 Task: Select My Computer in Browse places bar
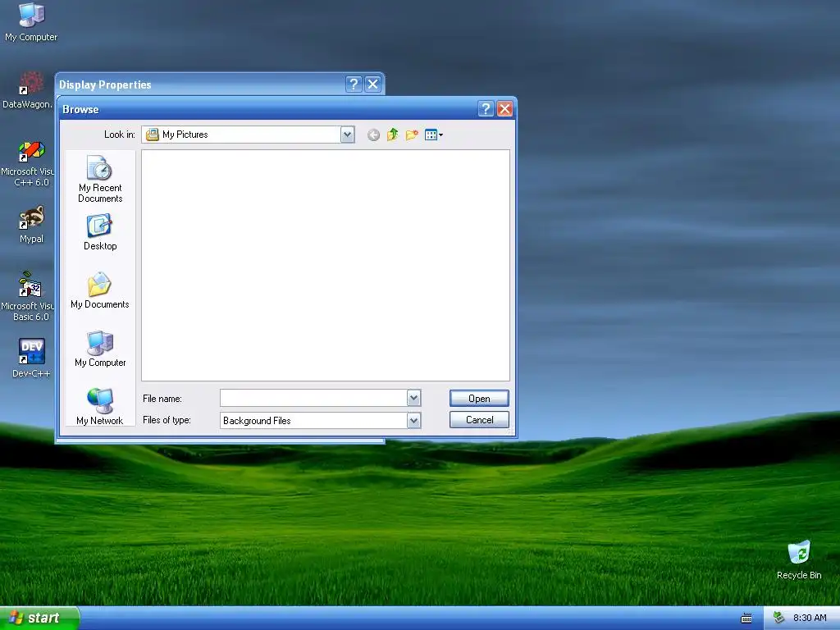point(100,349)
